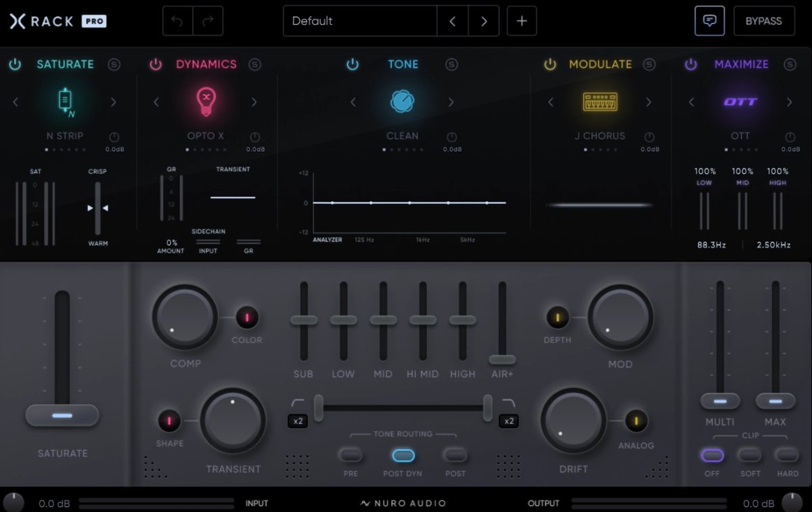Toggle the high-cut x2 slope button

point(509,421)
